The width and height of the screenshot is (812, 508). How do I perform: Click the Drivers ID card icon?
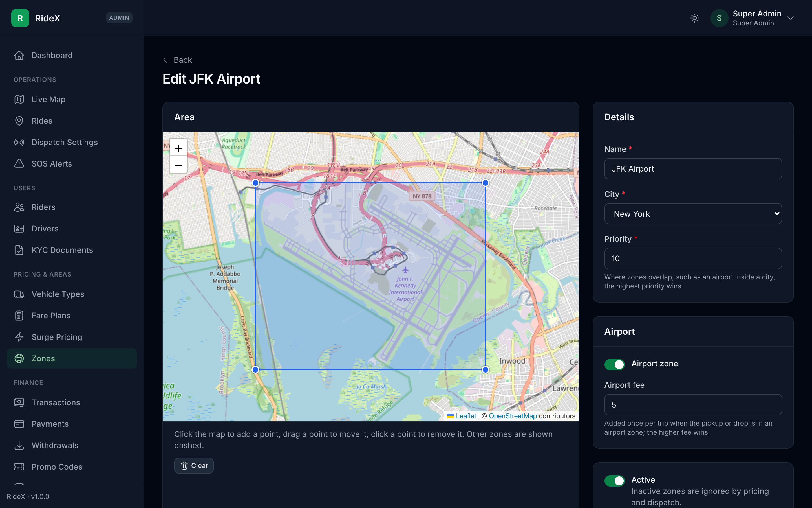click(x=19, y=229)
